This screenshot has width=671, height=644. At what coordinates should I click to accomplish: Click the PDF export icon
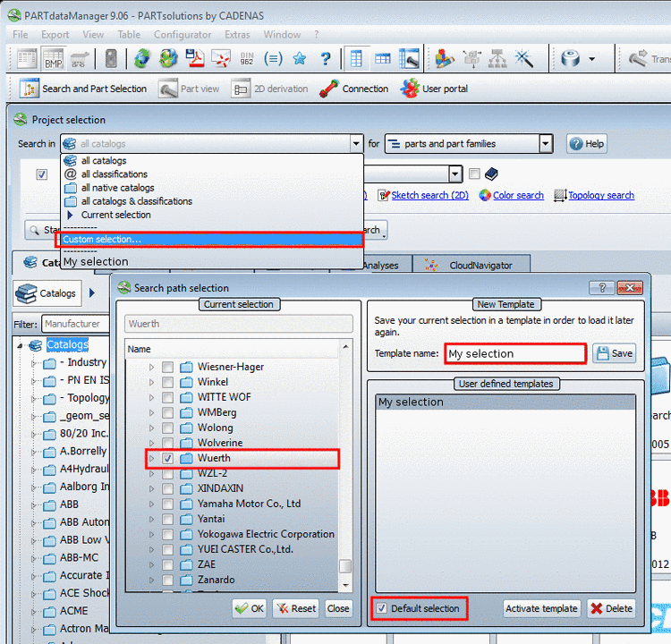tap(195, 59)
